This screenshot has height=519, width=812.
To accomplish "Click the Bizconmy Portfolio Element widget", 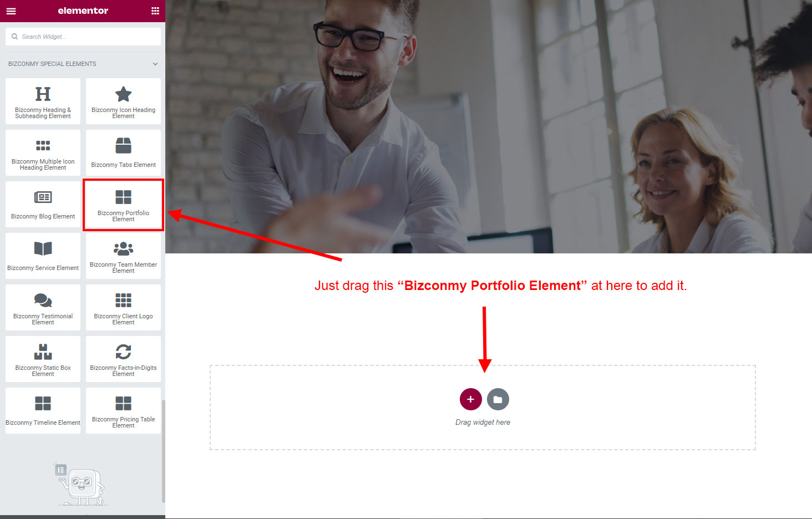I will point(123,205).
